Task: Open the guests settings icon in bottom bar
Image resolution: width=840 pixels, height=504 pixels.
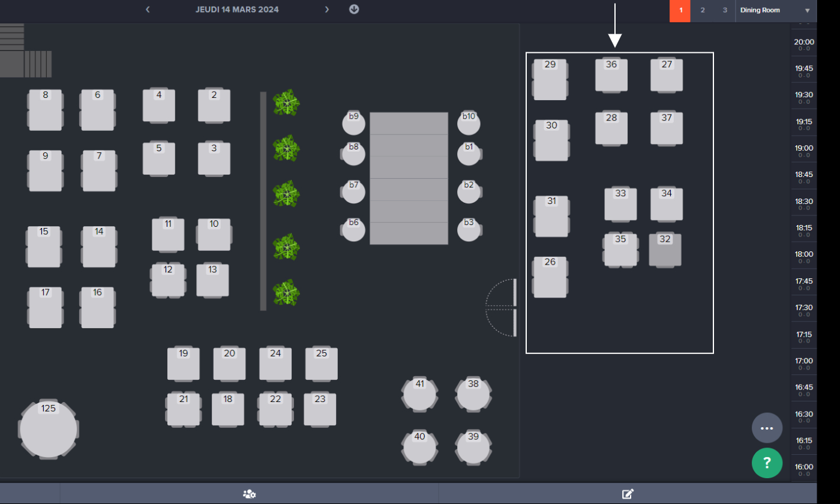Action: (249, 494)
